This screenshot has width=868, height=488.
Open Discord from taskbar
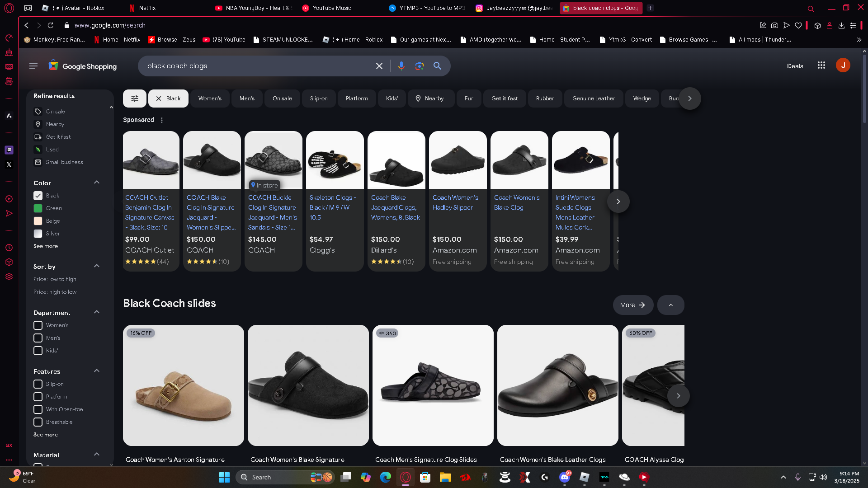[x=565, y=477]
